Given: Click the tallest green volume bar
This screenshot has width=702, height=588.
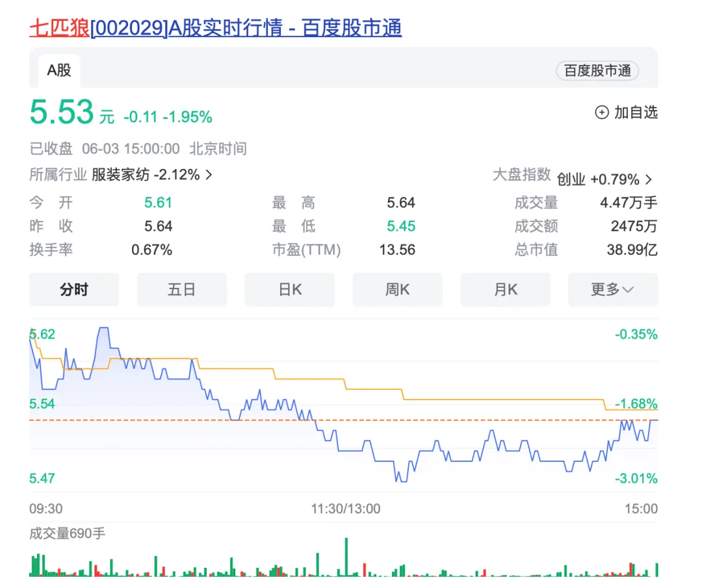Looking at the screenshot, I should (346, 557).
